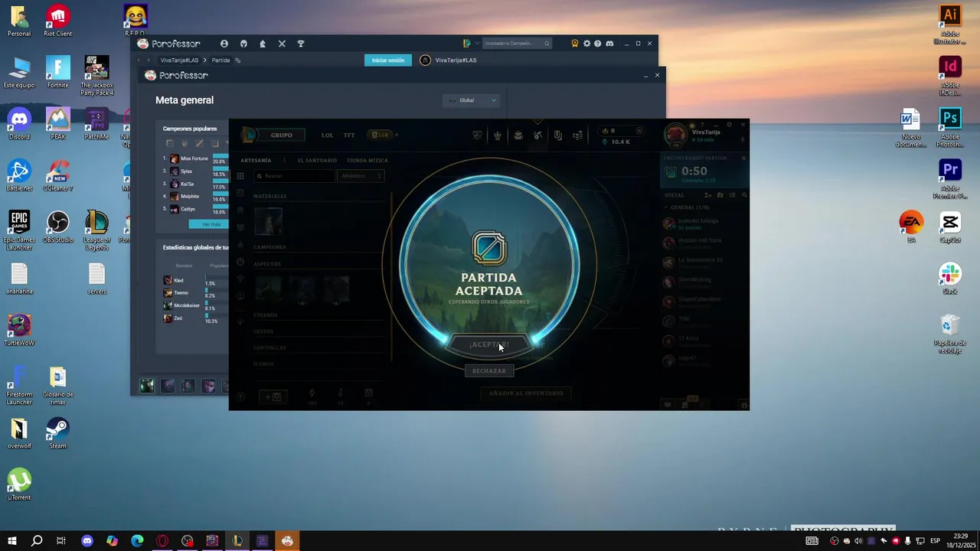Open OBS Studio desktop shortcut
This screenshot has height=551, width=980.
coord(58,227)
